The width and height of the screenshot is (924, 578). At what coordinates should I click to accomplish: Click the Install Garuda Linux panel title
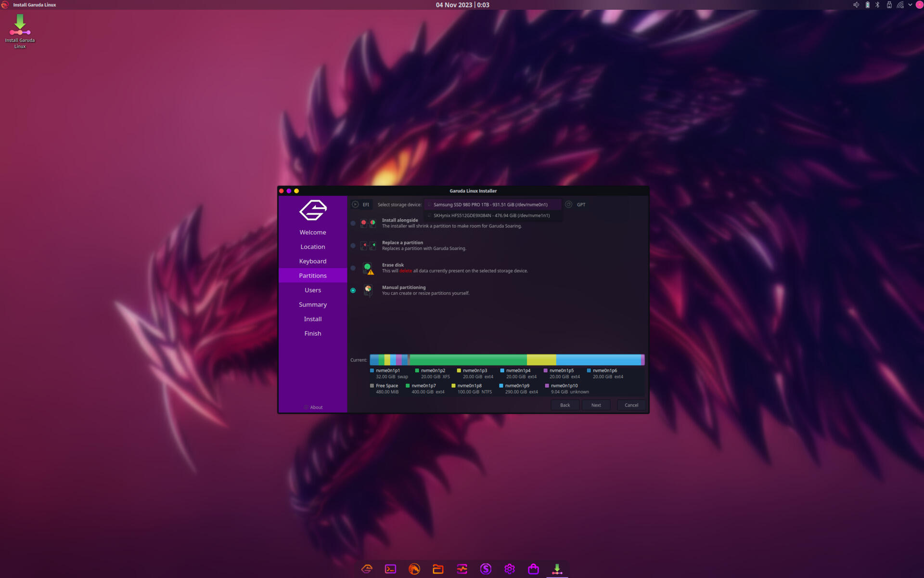pyautogui.click(x=35, y=5)
